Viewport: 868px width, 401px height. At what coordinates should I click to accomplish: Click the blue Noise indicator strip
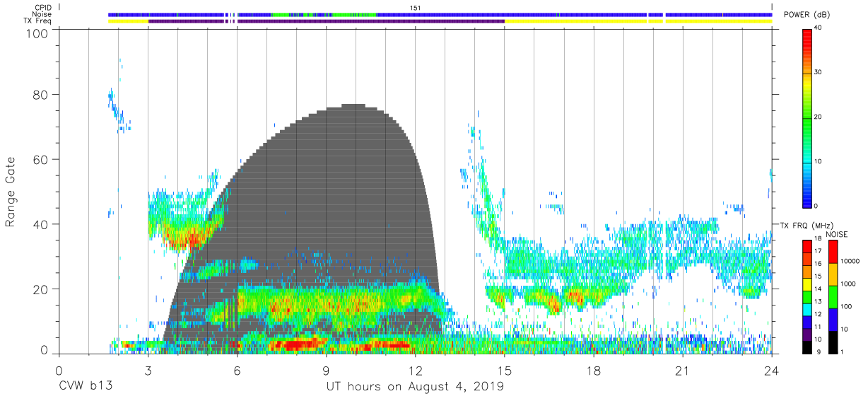point(440,14)
